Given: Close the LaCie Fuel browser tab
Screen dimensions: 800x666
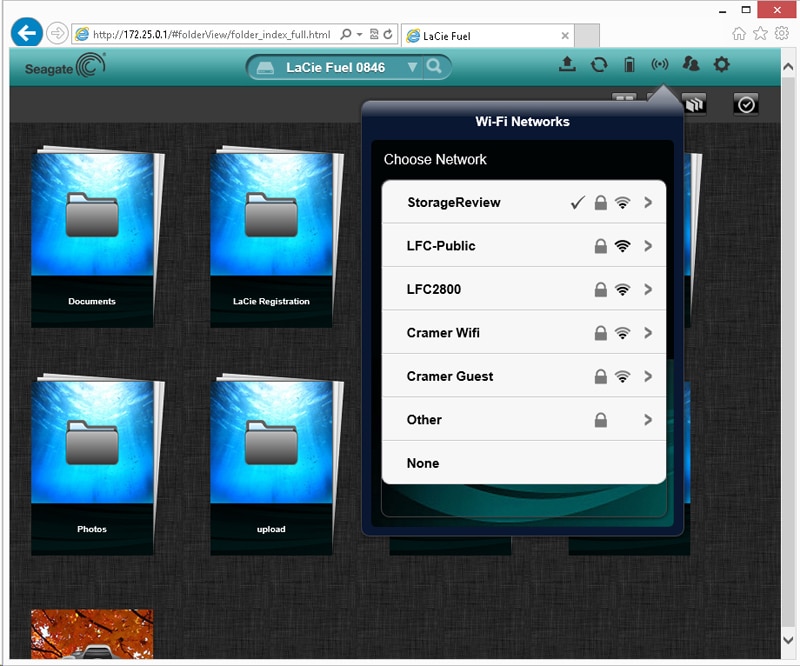Looking at the screenshot, I should [565, 36].
